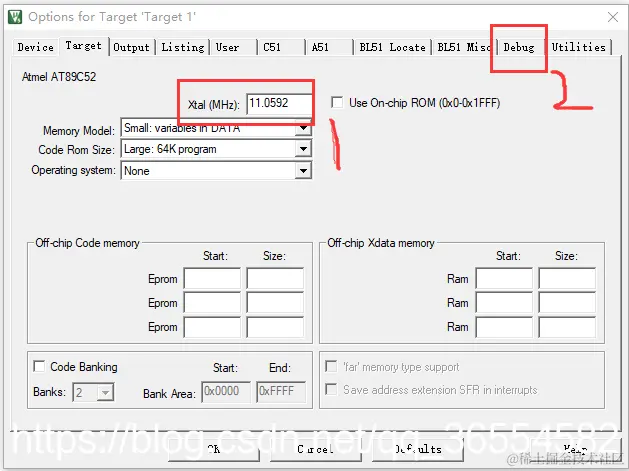Toggle Save address extension SFR checkbox
This screenshot has height=471, width=629.
[331, 390]
